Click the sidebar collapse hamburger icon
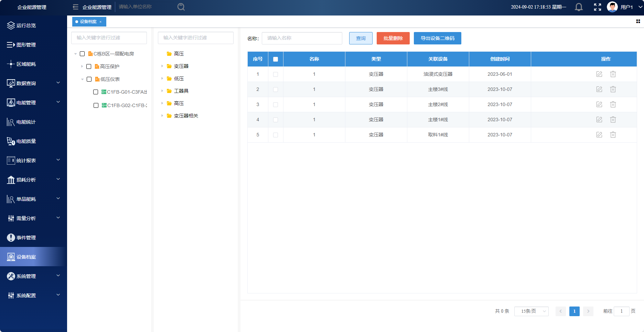Screen dimensions: 644x332 point(76,7)
